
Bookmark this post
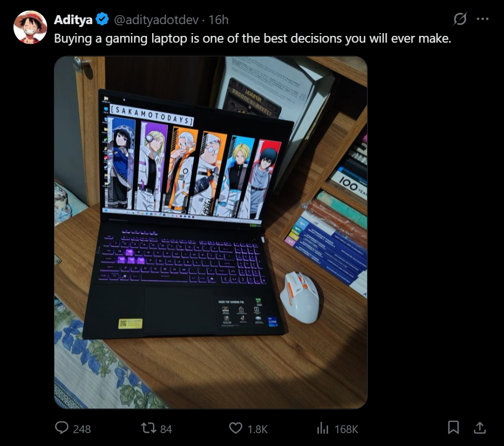coord(453,427)
